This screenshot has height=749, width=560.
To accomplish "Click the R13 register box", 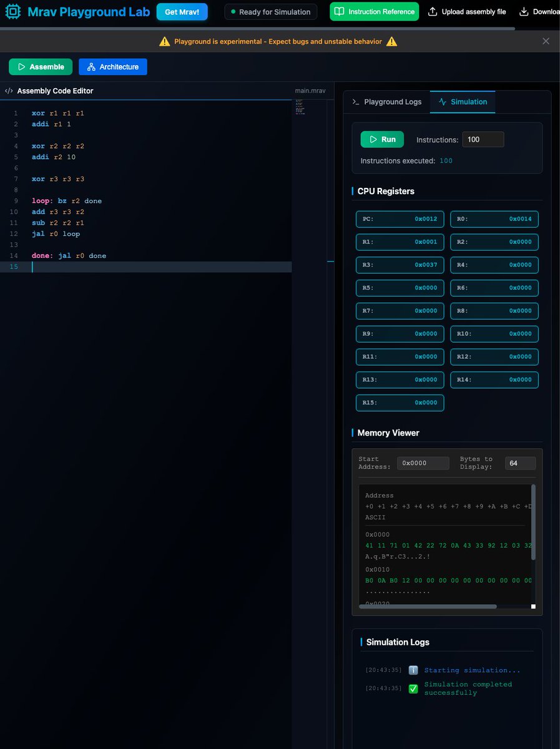I will pos(400,379).
